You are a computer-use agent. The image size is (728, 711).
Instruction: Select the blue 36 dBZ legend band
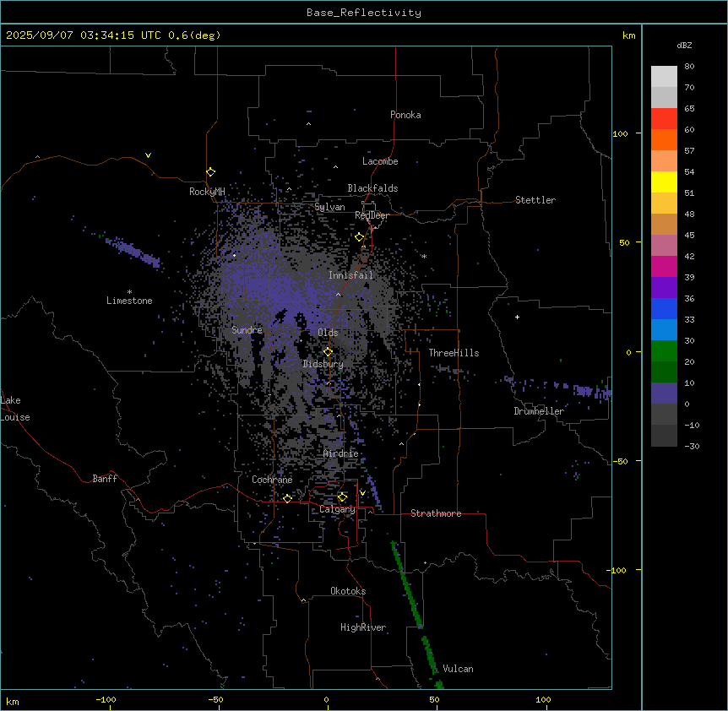(664, 308)
